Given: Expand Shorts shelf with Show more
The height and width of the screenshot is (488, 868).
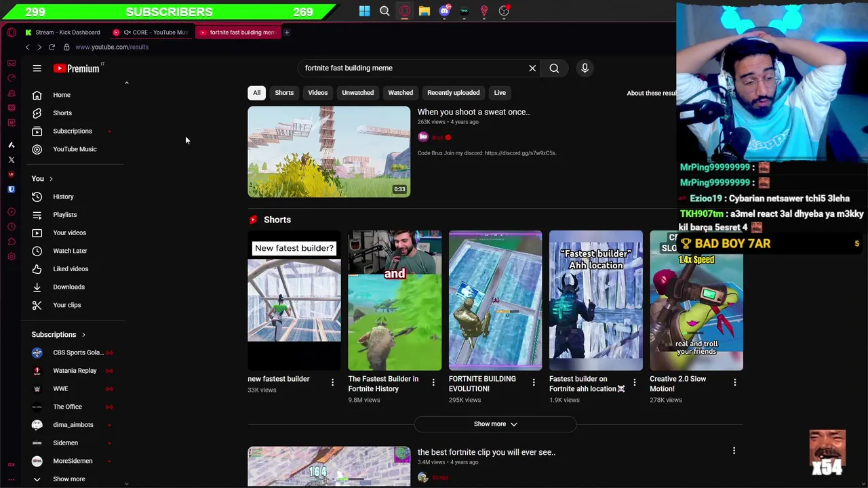Looking at the screenshot, I should 495,424.
